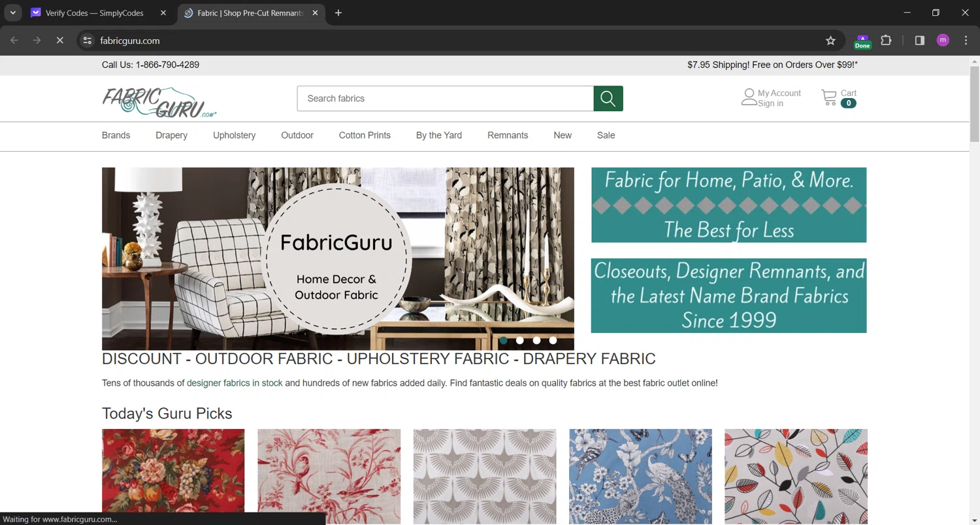Image resolution: width=980 pixels, height=525 pixels.
Task: Go to the New fabrics section
Action: point(563,135)
